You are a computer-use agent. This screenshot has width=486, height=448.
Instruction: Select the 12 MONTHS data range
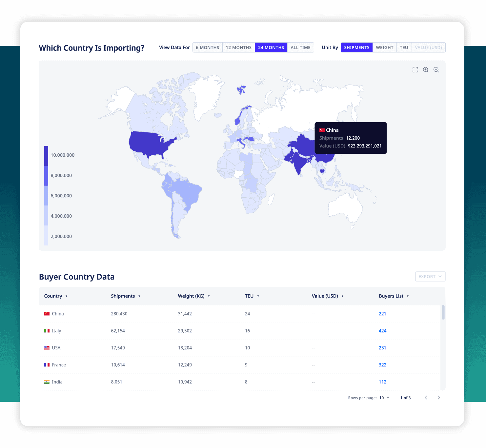click(x=239, y=48)
